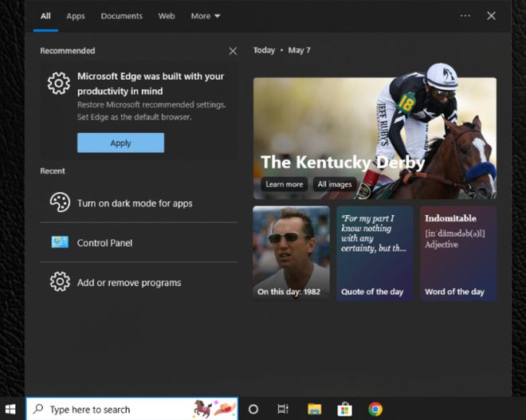Viewport: 526px width, 420px height.
Task: Dismiss the Recommended section
Action: [x=233, y=51]
